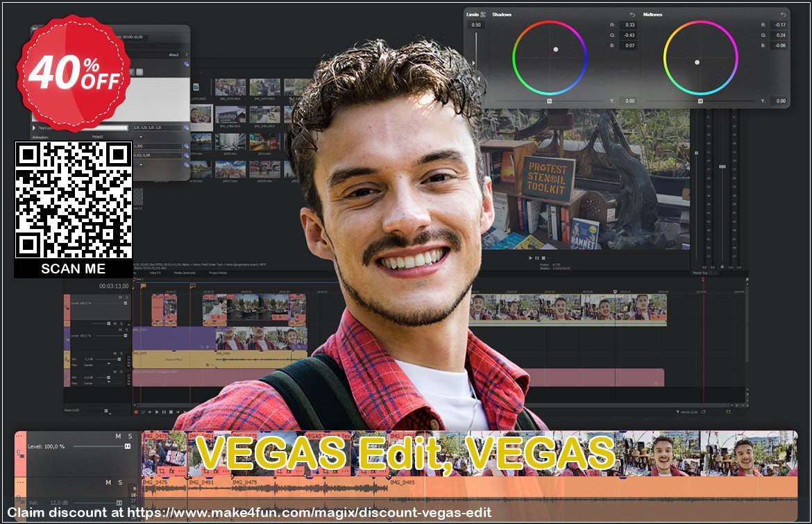Click Shadows B value field
The image size is (812, 524).
click(629, 46)
